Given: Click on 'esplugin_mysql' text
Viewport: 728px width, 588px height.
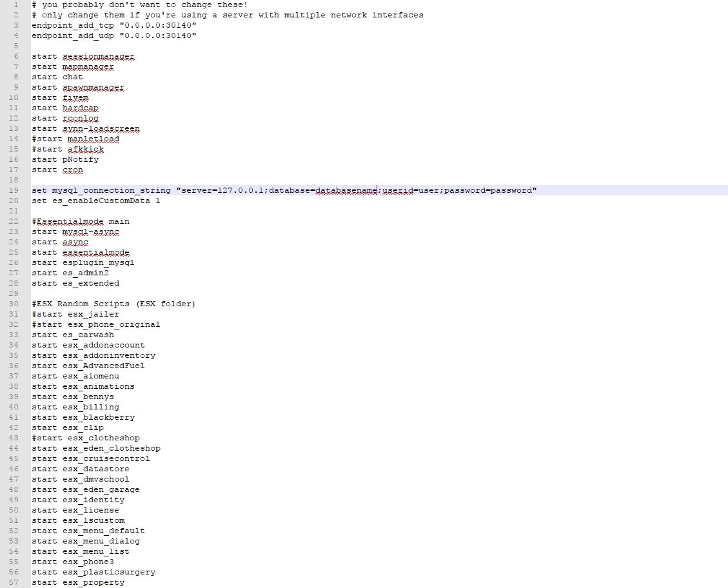Looking at the screenshot, I should pyautogui.click(x=99, y=262).
